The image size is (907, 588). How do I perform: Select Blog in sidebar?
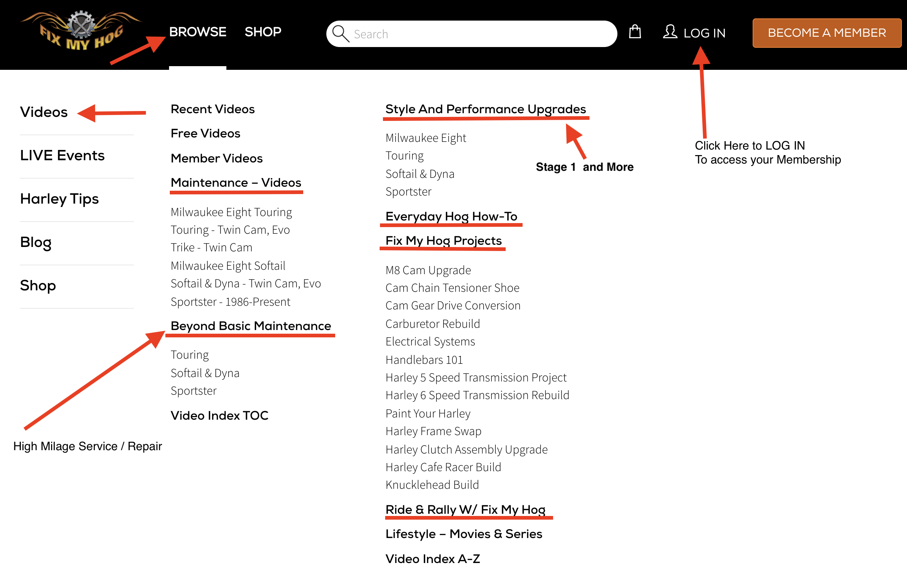tap(36, 242)
